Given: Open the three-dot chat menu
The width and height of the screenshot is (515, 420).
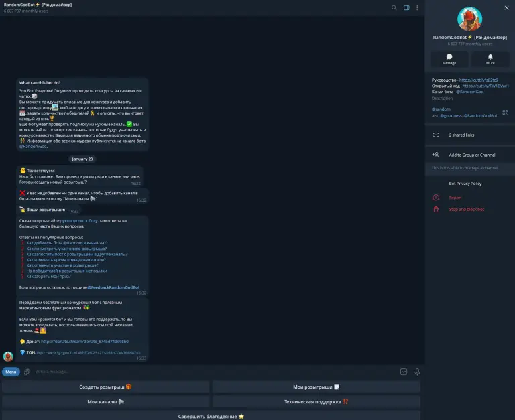Looking at the screenshot, I should (x=417, y=7).
